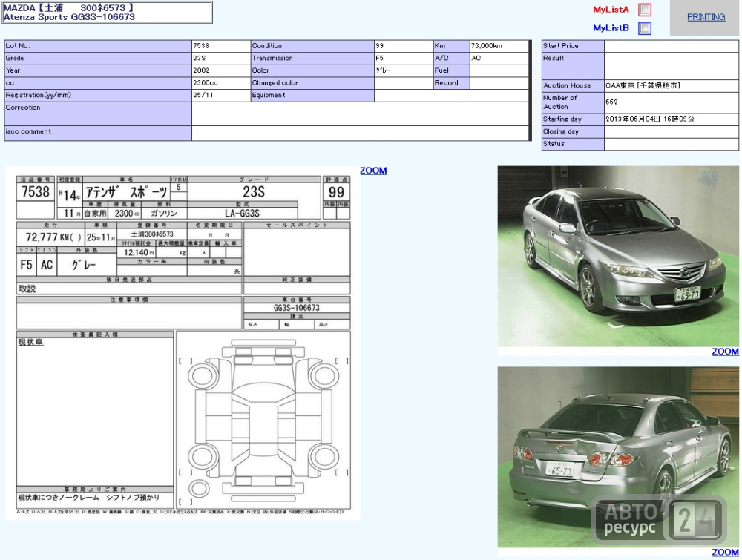Select the engine size 2300cc
The image size is (742, 560).
tap(206, 83)
